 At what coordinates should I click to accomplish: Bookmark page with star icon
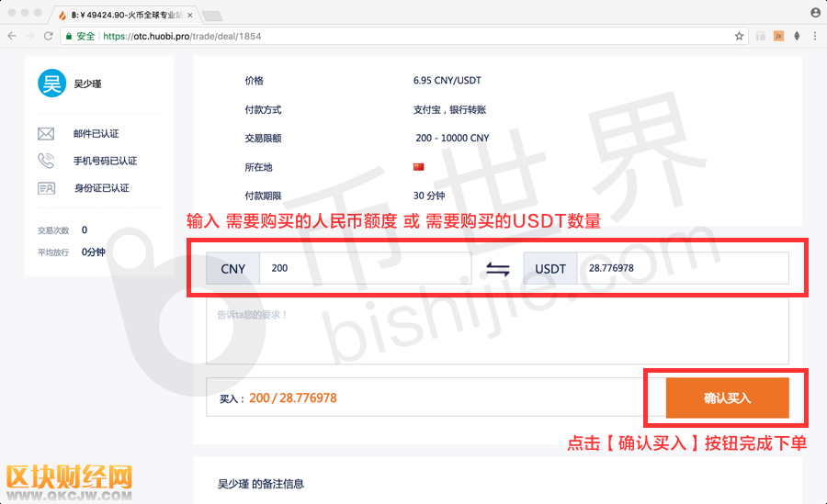click(739, 36)
